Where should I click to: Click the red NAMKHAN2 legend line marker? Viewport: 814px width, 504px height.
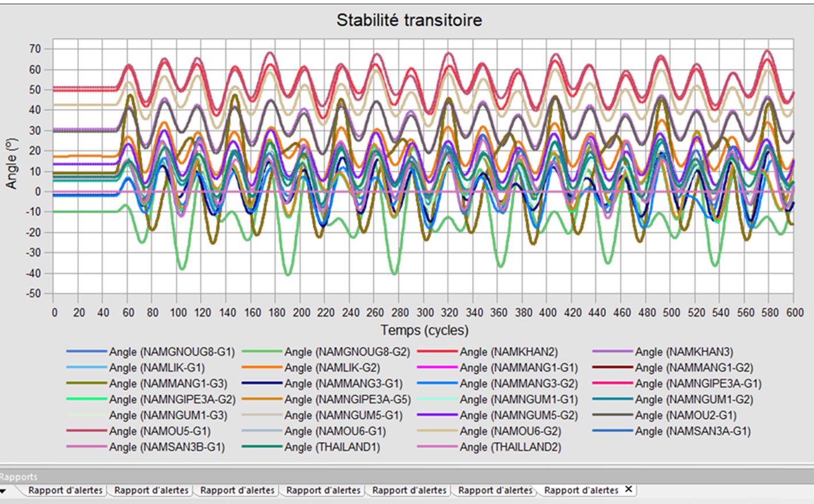[437, 352]
